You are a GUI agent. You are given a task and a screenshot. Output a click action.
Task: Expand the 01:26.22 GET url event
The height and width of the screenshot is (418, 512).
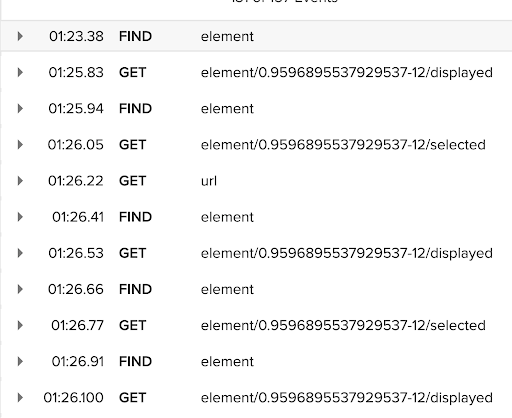pos(20,181)
